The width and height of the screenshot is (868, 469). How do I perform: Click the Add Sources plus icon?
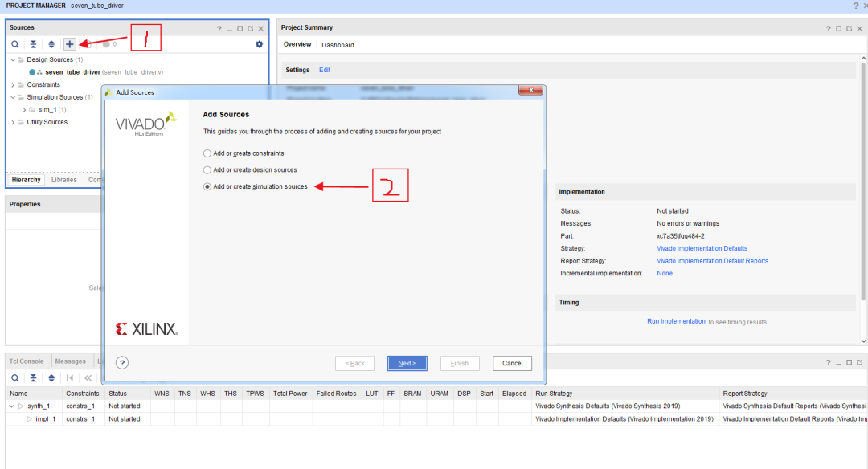point(70,44)
